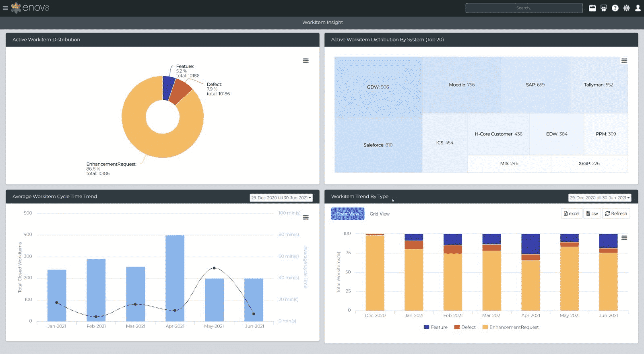Open the bot assistant icon in header
This screenshot has height=354, width=644.
[x=603, y=8]
